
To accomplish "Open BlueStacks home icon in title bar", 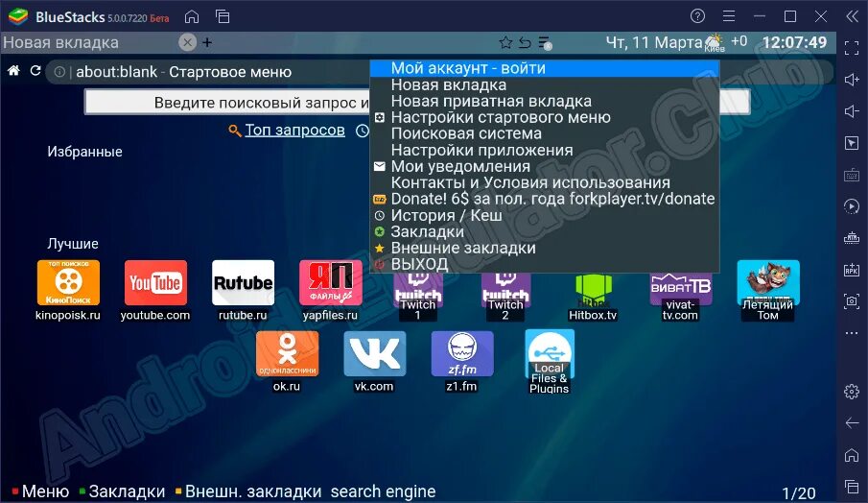I will [192, 16].
